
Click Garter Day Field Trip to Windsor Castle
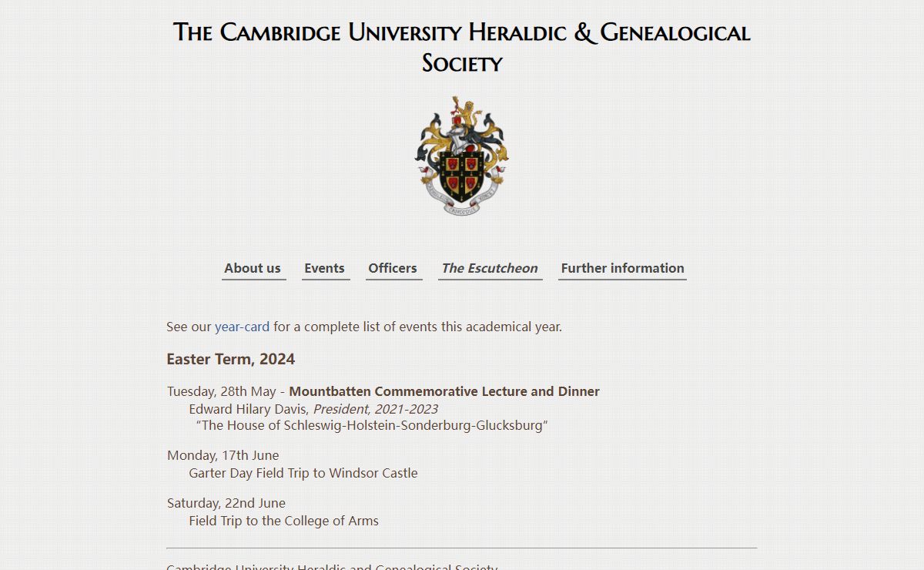click(303, 473)
